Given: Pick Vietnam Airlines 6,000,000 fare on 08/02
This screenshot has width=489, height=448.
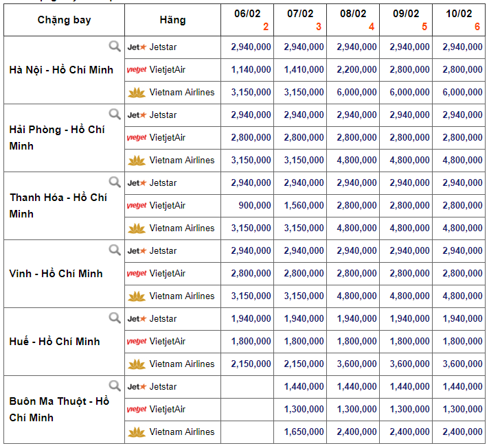Looking at the screenshot, I should pyautogui.click(x=356, y=92).
